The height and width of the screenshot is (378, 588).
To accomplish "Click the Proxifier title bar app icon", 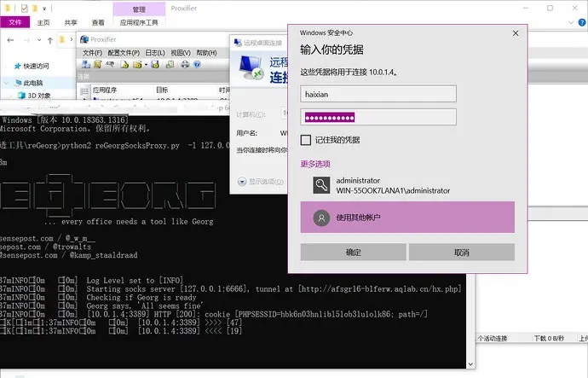I will (84, 39).
